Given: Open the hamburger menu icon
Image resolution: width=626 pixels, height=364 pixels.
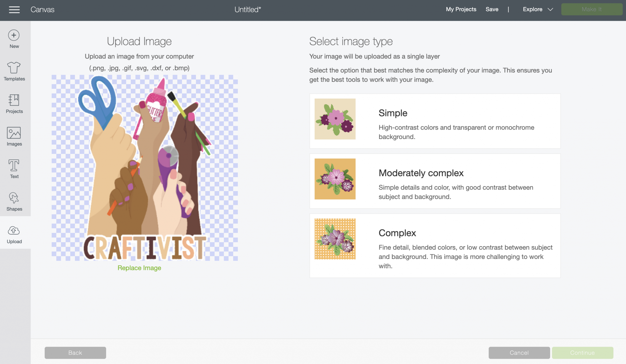Looking at the screenshot, I should pos(14,10).
